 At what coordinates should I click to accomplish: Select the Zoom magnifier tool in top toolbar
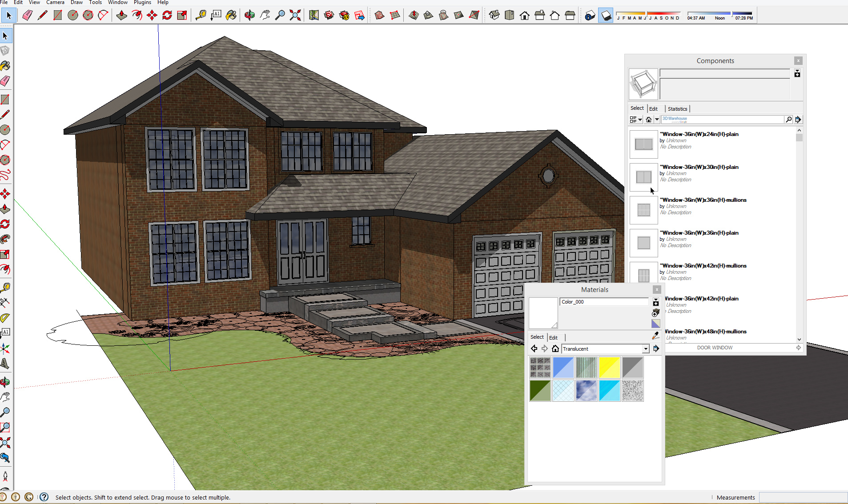280,16
